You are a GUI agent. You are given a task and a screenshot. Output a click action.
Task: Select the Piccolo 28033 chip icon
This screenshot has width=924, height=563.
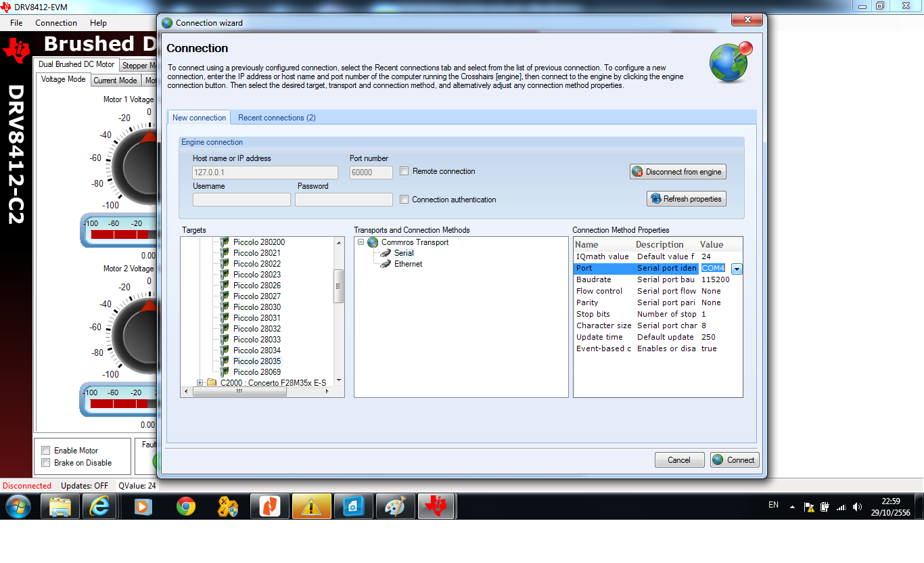tap(225, 340)
